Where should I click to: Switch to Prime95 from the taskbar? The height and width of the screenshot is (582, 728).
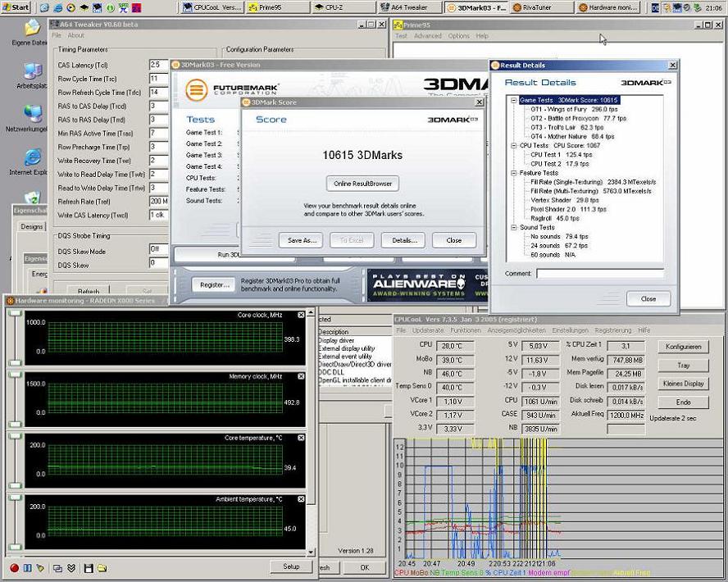pyautogui.click(x=277, y=7)
